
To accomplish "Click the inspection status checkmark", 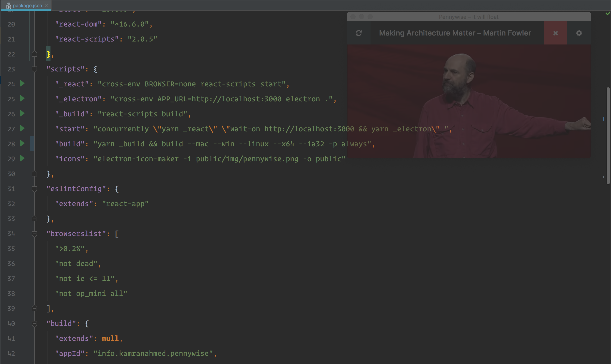I will pyautogui.click(x=607, y=14).
